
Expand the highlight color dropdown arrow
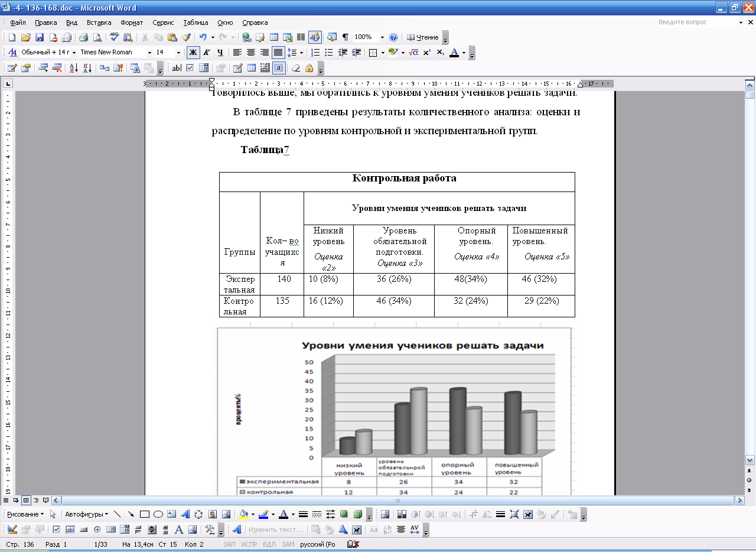[403, 53]
